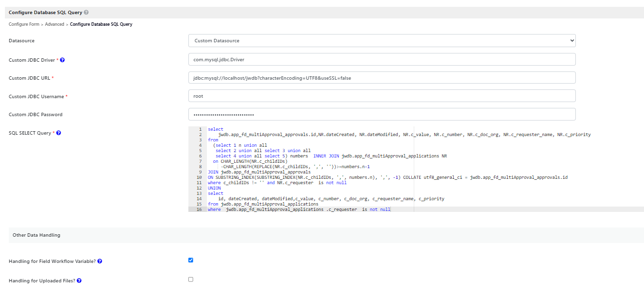Click into the Custom JDBC URL field
This screenshot has height=295, width=644.
click(382, 78)
